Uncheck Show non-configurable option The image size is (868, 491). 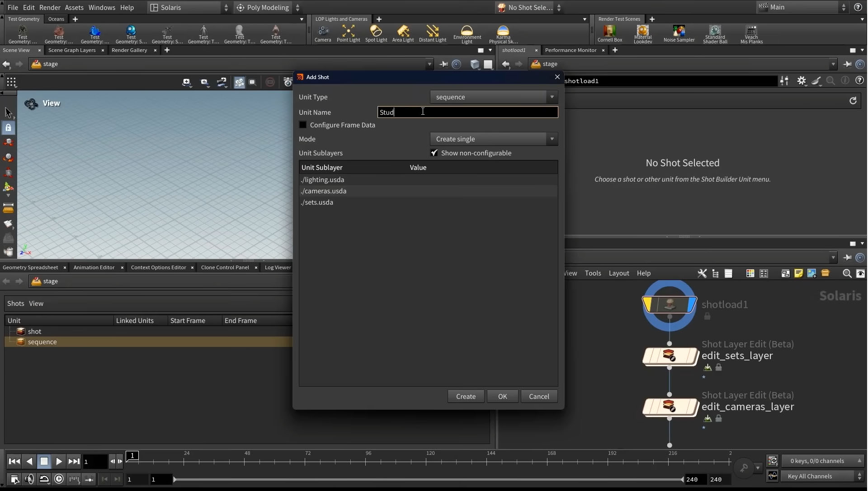(434, 153)
